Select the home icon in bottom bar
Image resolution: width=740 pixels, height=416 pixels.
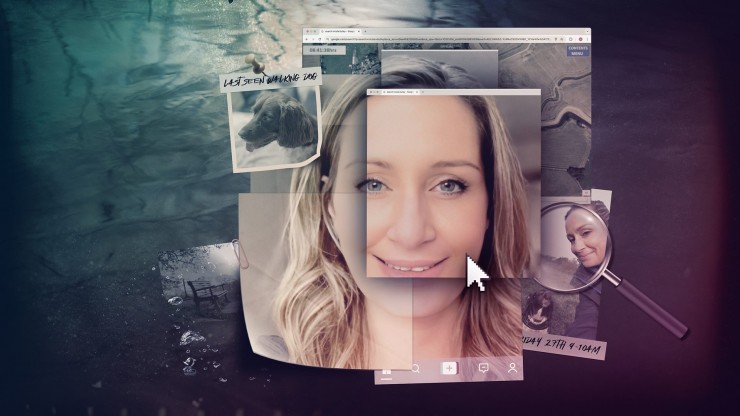(386, 369)
